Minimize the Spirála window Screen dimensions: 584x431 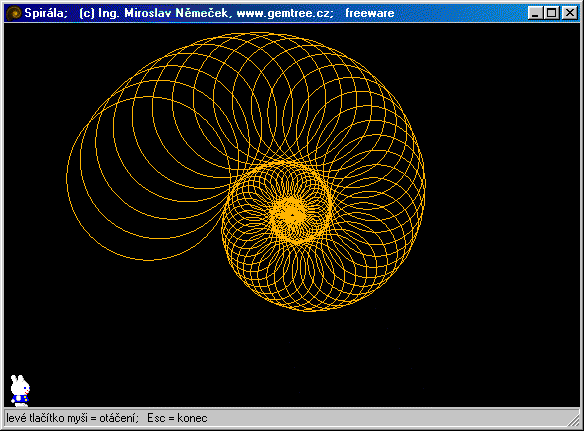click(x=535, y=13)
